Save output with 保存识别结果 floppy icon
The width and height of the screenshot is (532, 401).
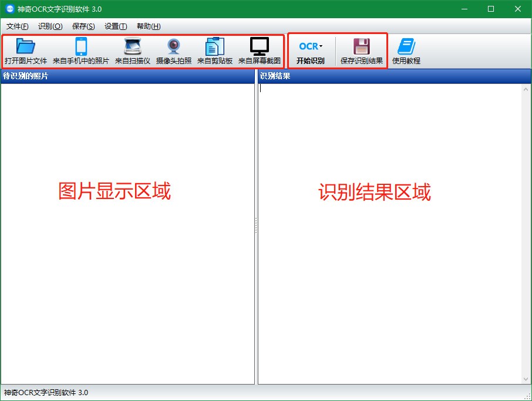[362, 51]
